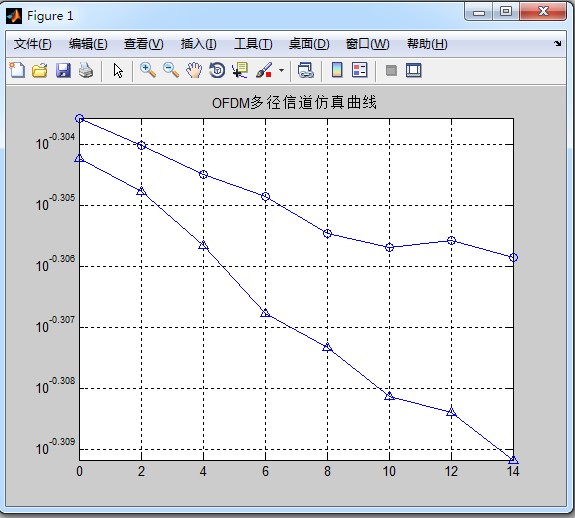
Task: Click the New Figure icon
Action: [17, 70]
